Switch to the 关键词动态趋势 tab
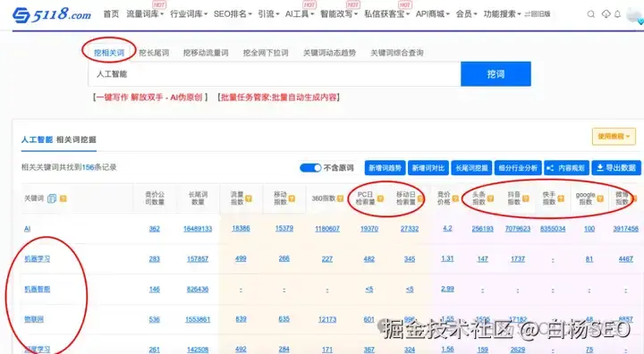Image resolution: width=644 pixels, height=354 pixels. (329, 53)
